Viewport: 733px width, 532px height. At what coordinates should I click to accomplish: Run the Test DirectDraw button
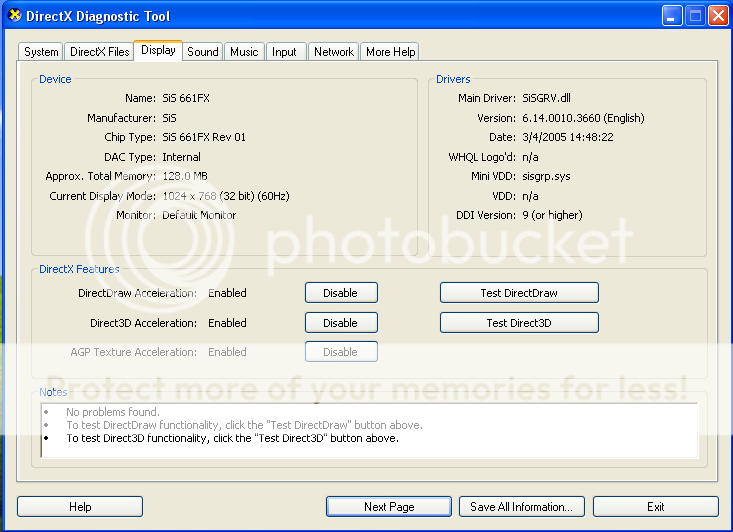(519, 293)
